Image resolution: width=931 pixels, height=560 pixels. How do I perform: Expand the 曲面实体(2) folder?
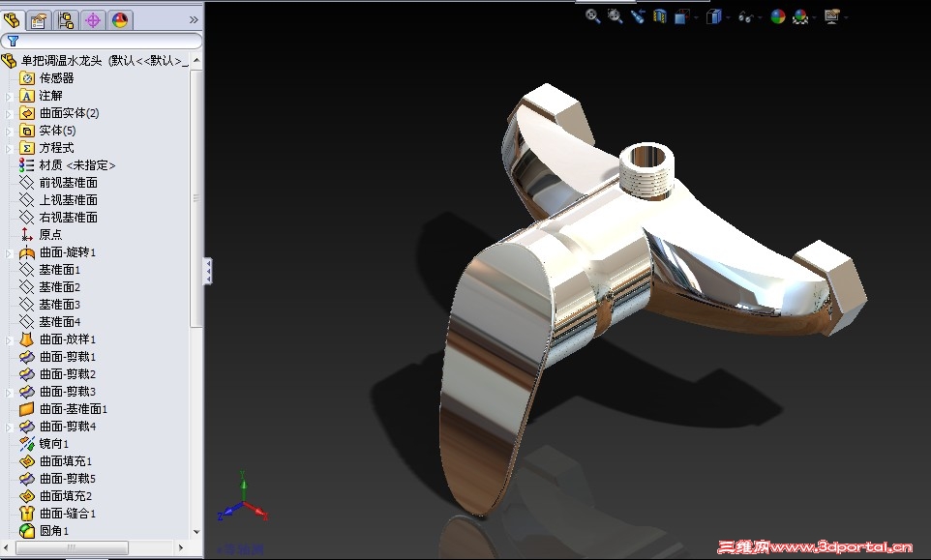click(x=9, y=113)
